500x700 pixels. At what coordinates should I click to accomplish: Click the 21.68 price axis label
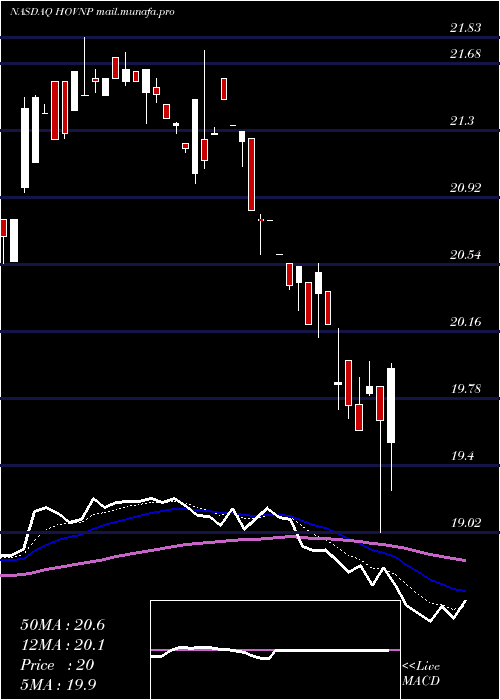pos(466,54)
